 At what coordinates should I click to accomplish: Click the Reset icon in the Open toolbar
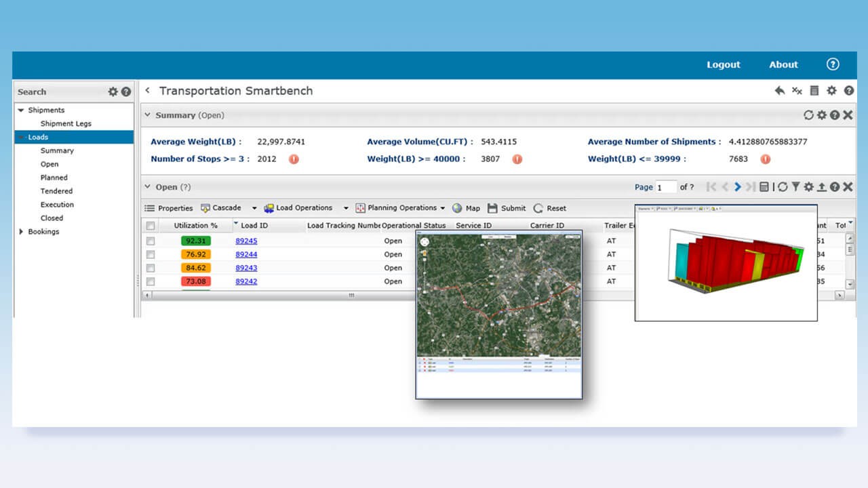click(x=539, y=208)
